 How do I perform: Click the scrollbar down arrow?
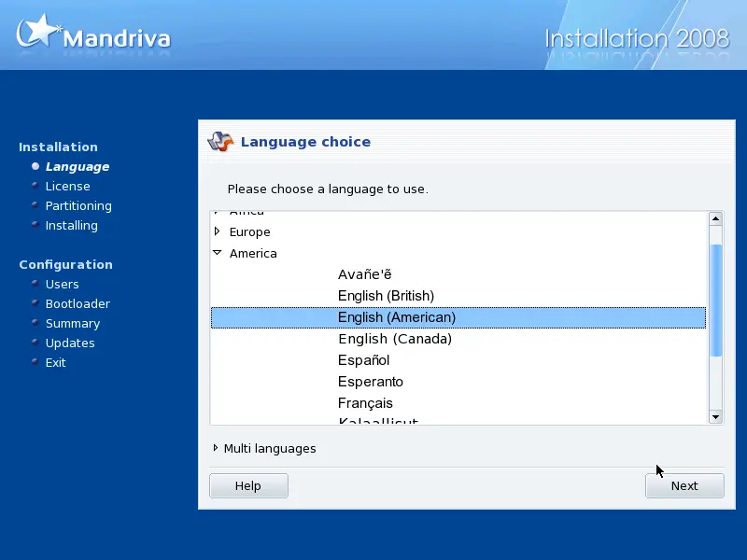[x=716, y=416]
